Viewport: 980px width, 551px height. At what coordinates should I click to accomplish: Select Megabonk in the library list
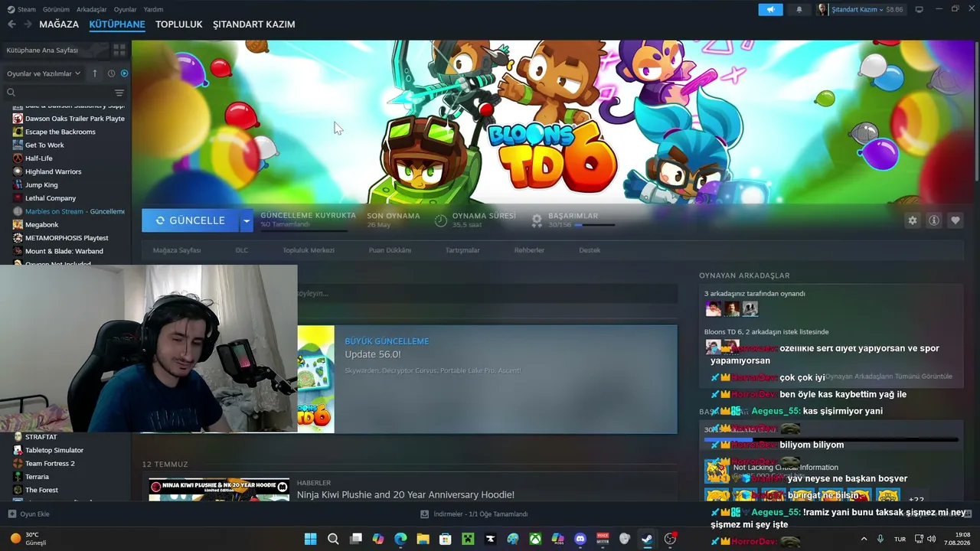tap(42, 225)
